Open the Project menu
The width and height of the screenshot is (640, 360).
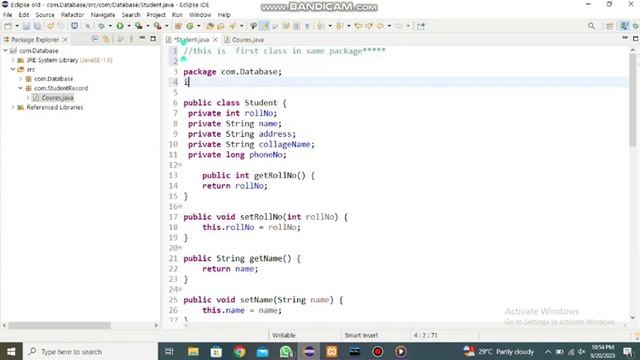pos(156,15)
